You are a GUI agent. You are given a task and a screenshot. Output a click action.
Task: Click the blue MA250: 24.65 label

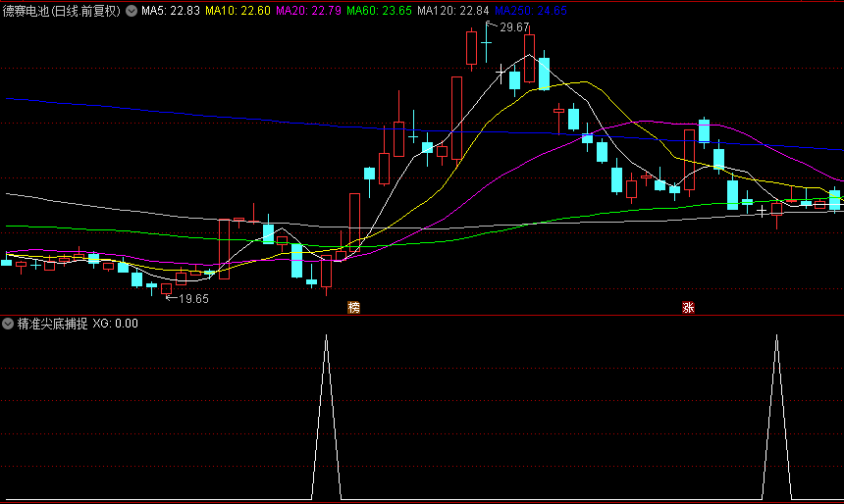tap(530, 11)
